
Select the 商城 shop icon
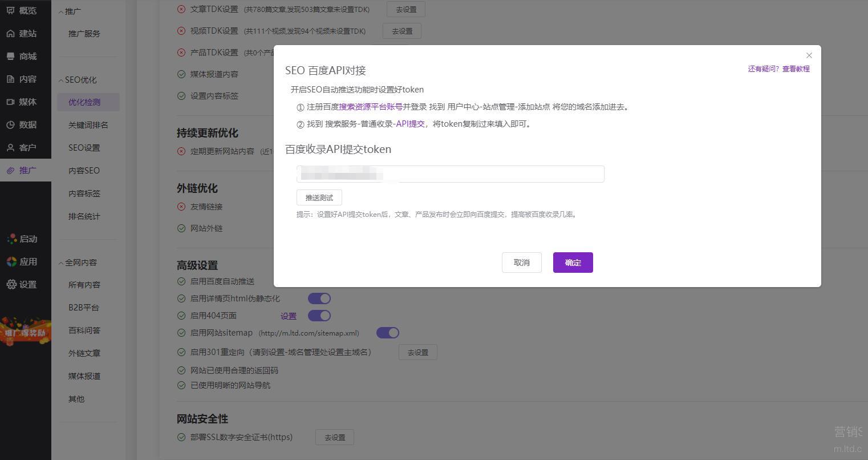click(10, 57)
